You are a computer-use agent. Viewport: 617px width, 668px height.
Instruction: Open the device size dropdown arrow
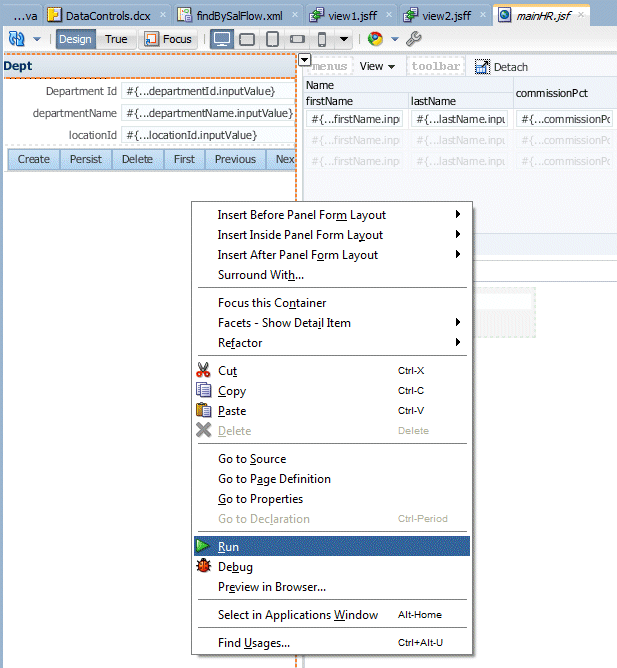coord(344,39)
